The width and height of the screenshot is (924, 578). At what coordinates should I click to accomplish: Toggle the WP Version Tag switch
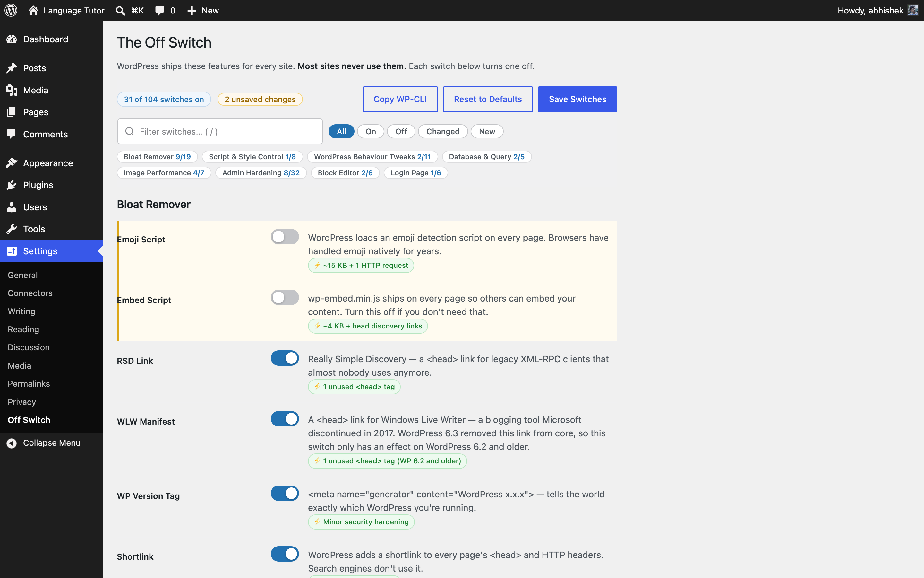coord(285,494)
